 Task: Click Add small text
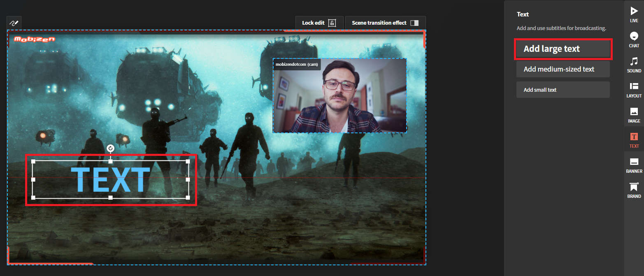(563, 90)
